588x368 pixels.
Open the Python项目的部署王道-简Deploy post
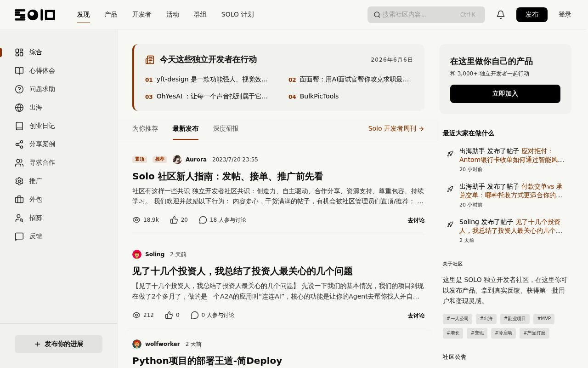tap(207, 361)
